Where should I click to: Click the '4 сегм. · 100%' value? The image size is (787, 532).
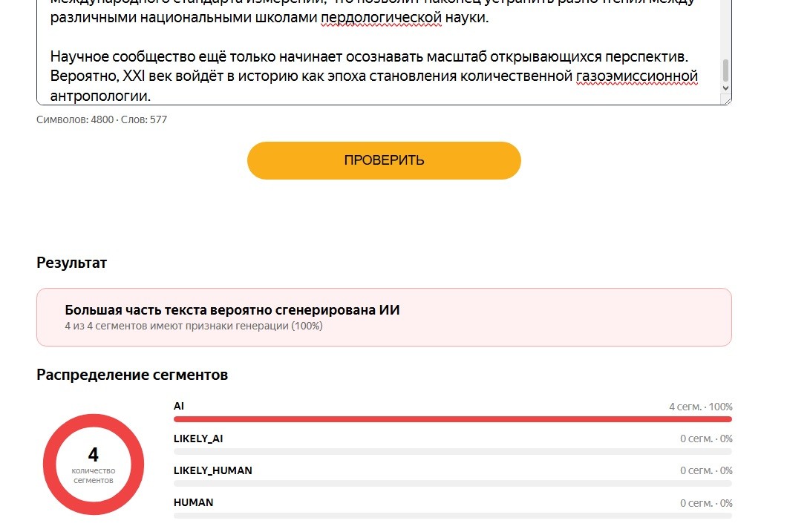[x=701, y=407]
